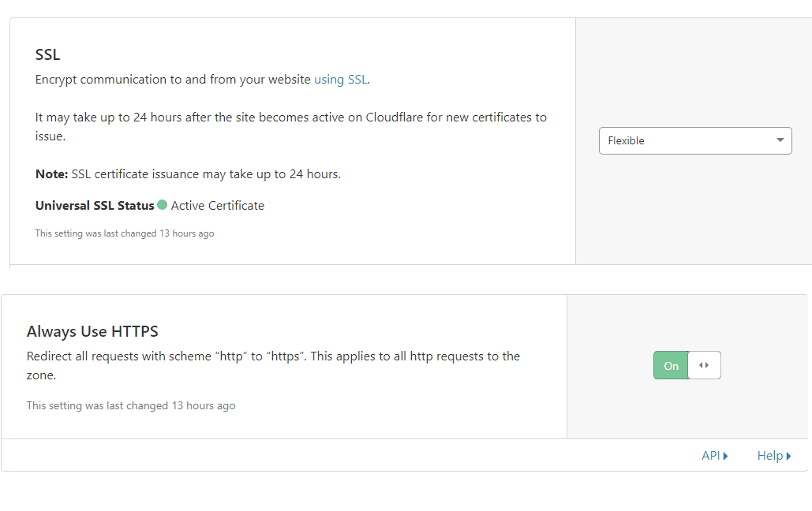Viewport: 812px width, 511px height.
Task: Click the triangle arrow beside Help
Action: [x=788, y=456]
